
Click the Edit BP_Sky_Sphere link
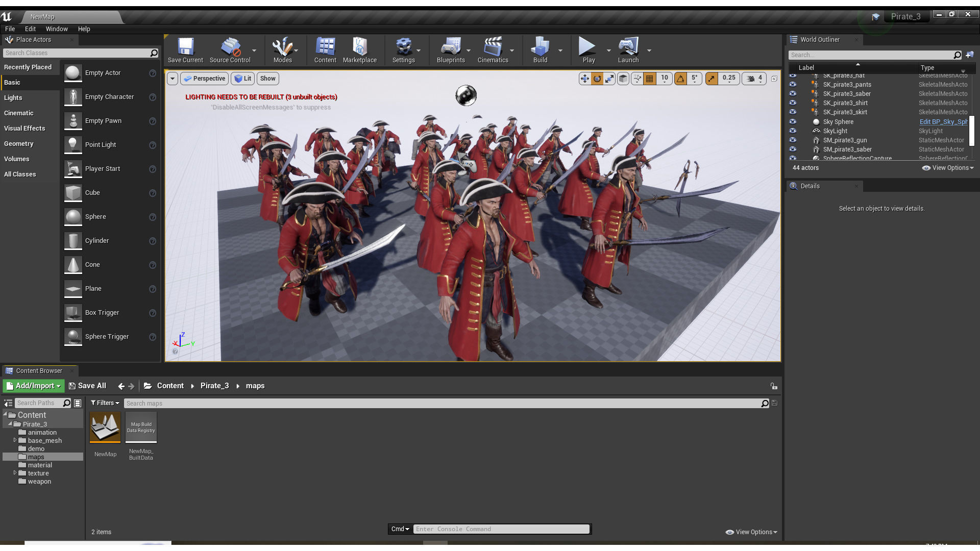pos(943,122)
